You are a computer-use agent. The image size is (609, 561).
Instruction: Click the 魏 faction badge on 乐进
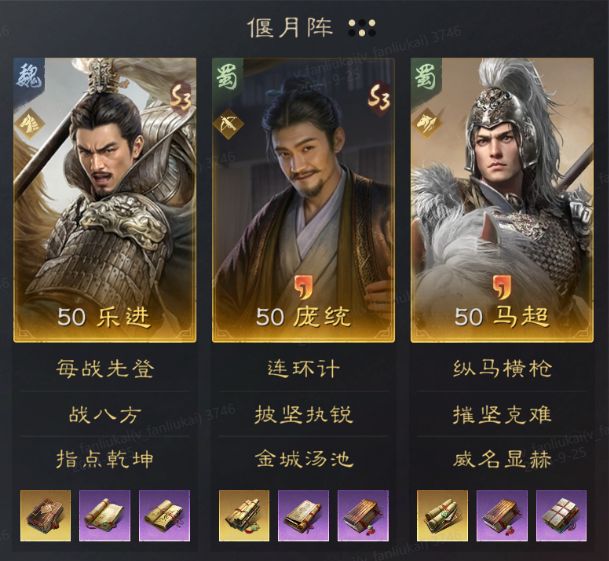coord(30,75)
